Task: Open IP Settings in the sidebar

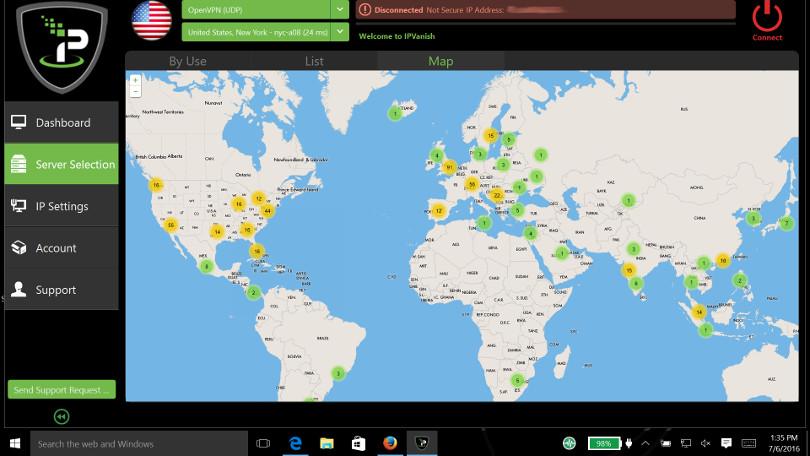Action: [x=62, y=206]
